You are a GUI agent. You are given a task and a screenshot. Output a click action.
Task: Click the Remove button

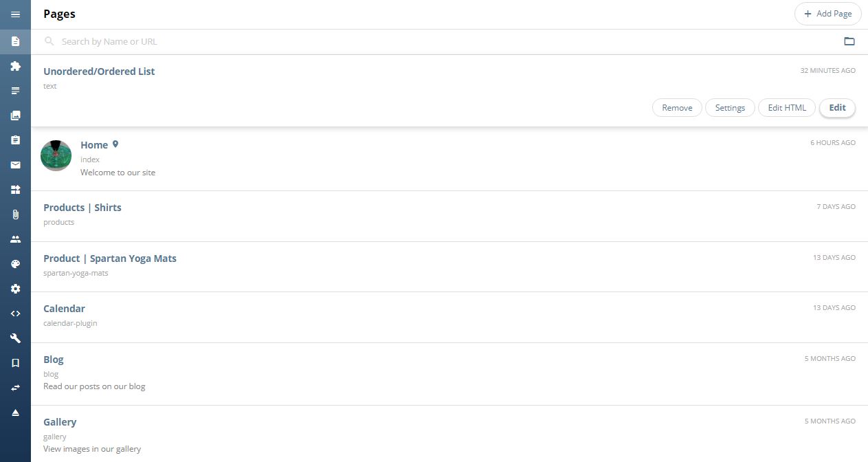(677, 108)
